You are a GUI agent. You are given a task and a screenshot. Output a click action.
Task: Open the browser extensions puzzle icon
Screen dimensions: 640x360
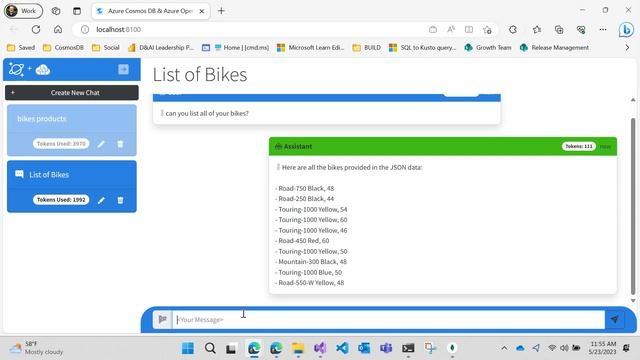513,29
